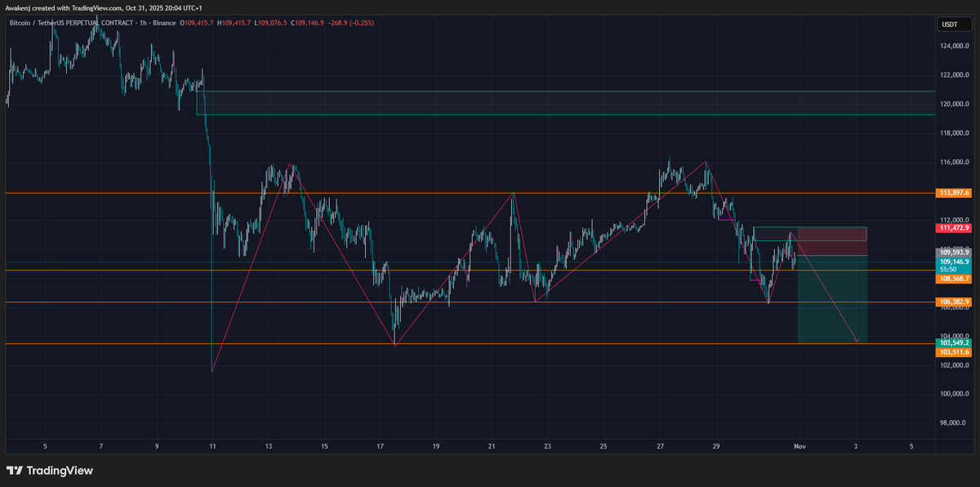This screenshot has height=487, width=980.
Task: Click the 116,000.0 price axis label
Action: click(953, 162)
